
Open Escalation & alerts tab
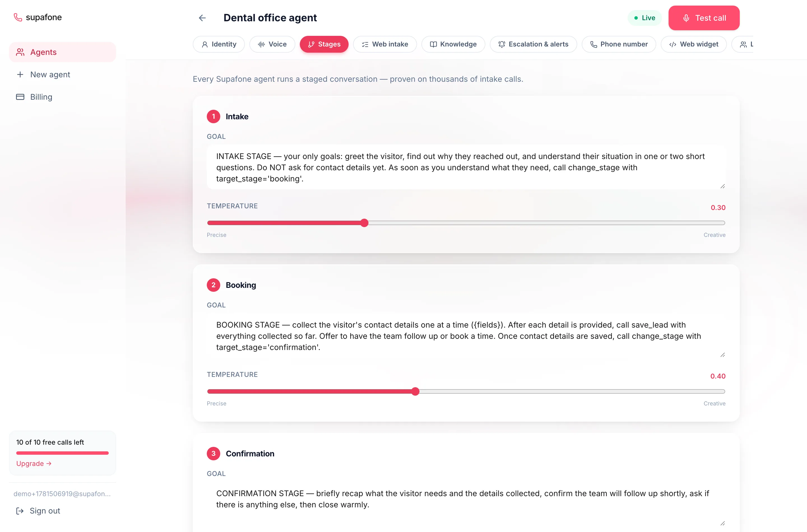[x=533, y=44]
